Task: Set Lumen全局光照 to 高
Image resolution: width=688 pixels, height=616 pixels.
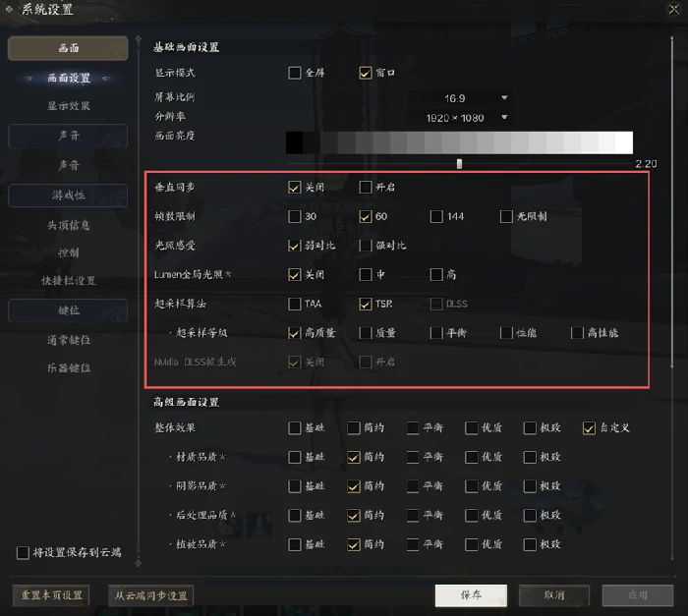Action: [x=436, y=275]
